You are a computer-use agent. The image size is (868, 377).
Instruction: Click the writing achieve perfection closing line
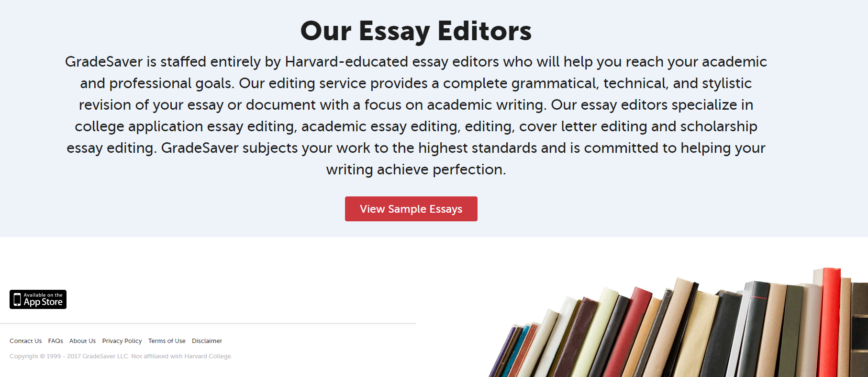[416, 170]
